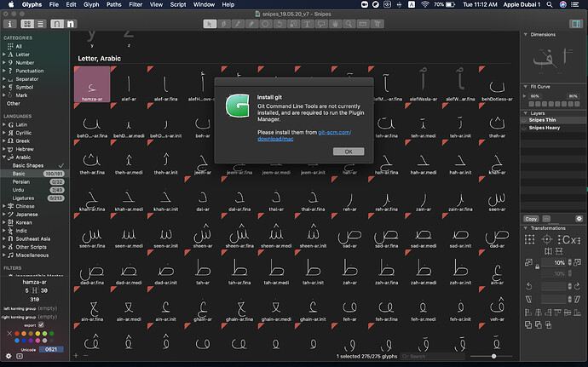Select the Draw (pen) tool
This screenshot has width=588, height=367.
(224, 24)
